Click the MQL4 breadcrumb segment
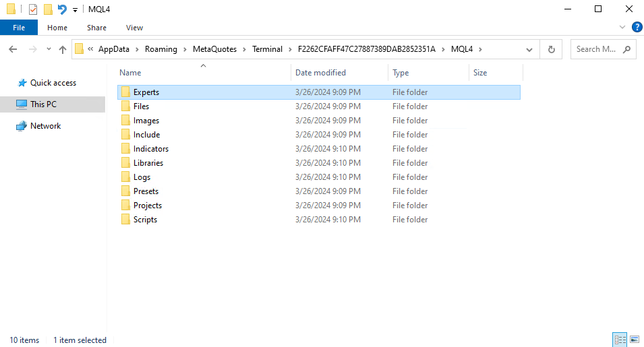 [462, 49]
